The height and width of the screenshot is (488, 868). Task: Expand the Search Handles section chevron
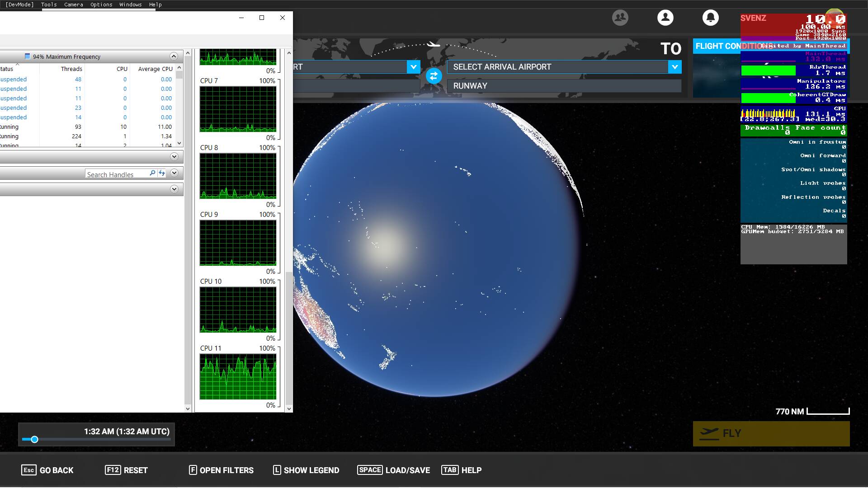pos(174,173)
